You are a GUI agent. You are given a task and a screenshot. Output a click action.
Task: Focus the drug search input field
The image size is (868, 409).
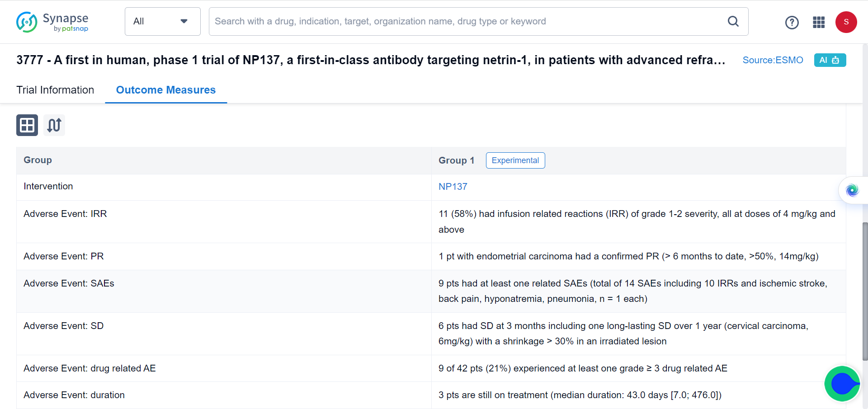click(466, 21)
